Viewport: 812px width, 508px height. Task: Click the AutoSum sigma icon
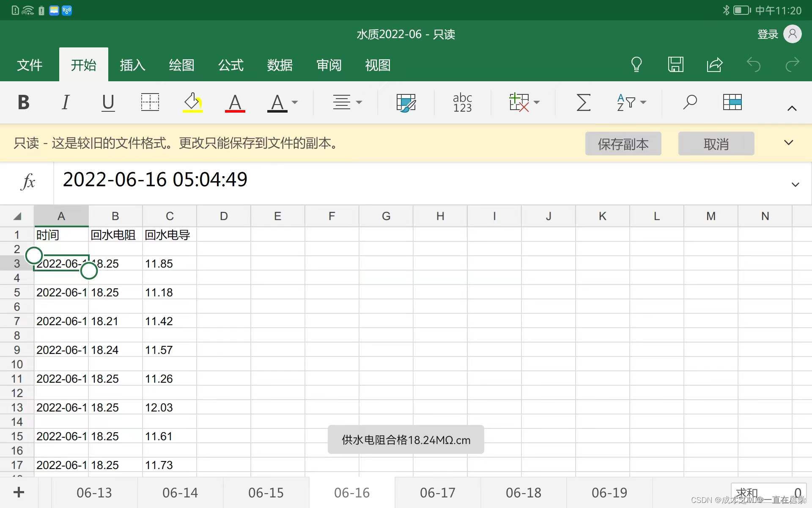[x=584, y=102]
